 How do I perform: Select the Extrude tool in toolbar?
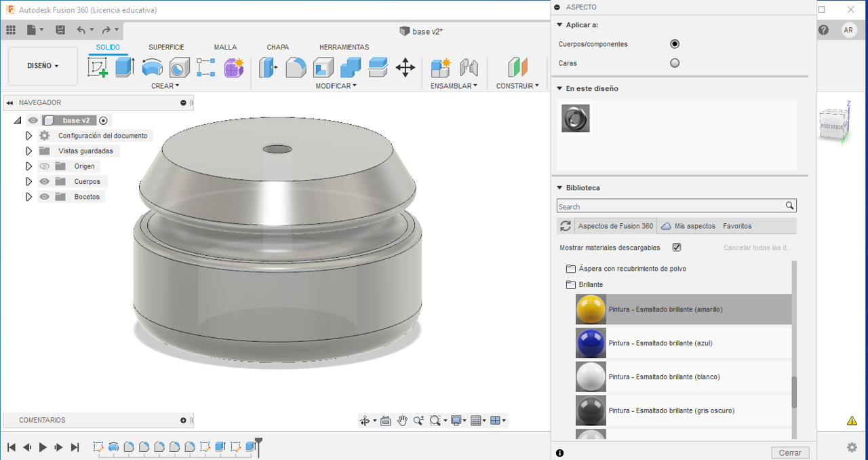[x=125, y=67]
